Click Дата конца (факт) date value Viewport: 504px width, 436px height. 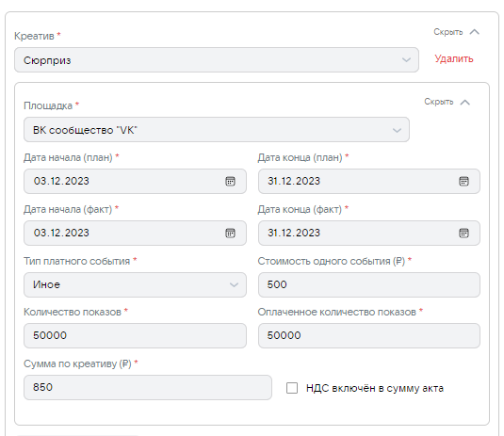[x=294, y=233]
